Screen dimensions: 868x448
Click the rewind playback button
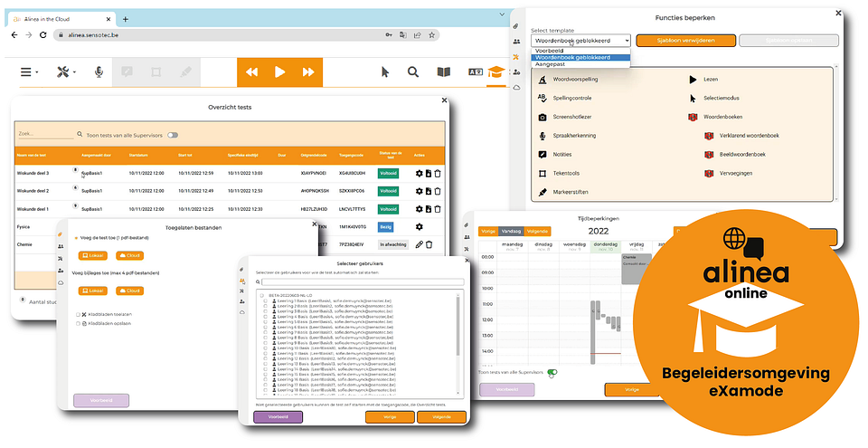pos(252,72)
